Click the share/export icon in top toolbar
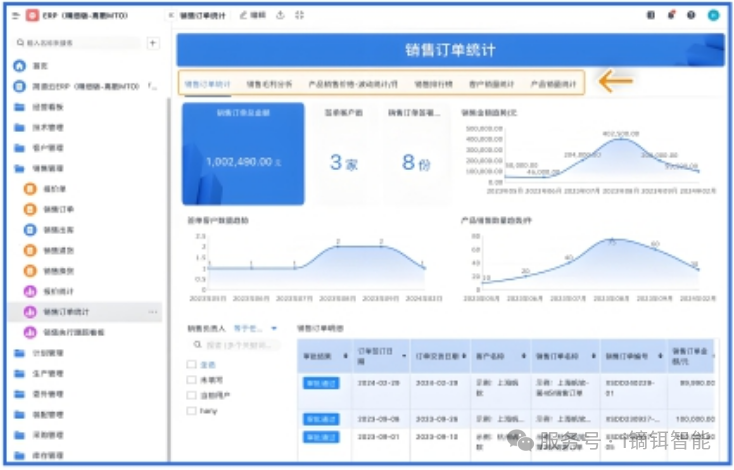 279,15
